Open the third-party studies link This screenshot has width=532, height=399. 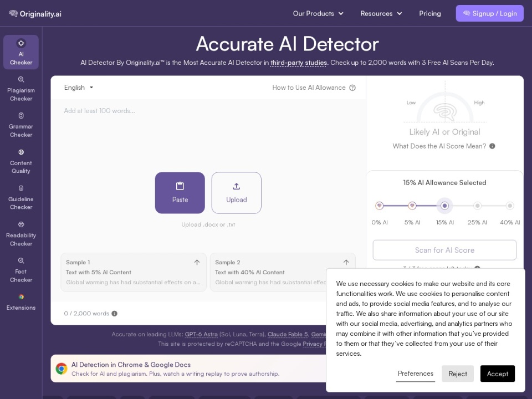pos(299,63)
